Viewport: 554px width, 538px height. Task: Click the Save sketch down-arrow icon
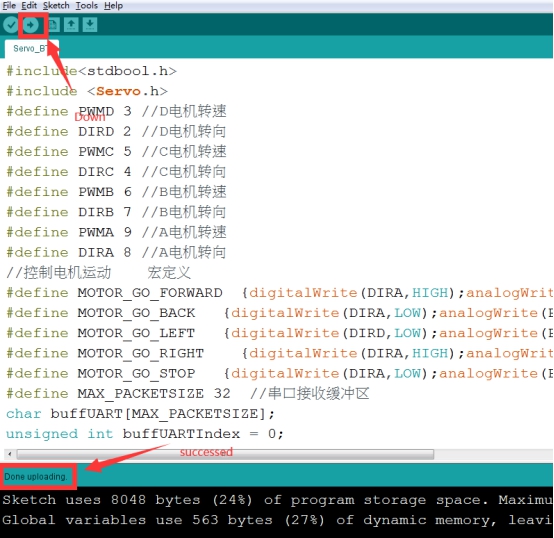point(90,25)
